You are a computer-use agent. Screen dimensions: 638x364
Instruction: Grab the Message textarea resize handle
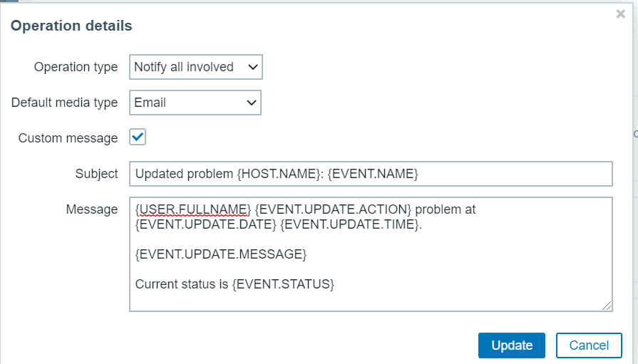[606, 306]
